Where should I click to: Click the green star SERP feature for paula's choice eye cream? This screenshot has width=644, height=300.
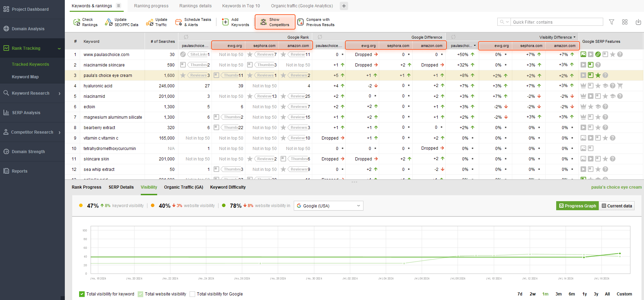(598, 75)
